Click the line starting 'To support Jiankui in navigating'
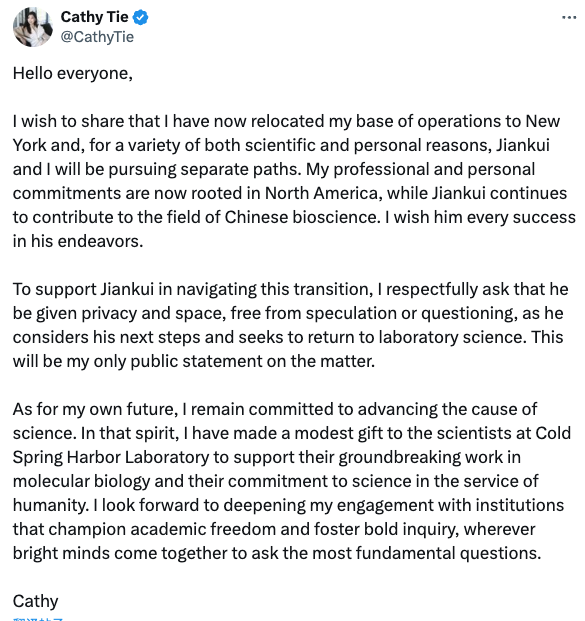 (290, 290)
